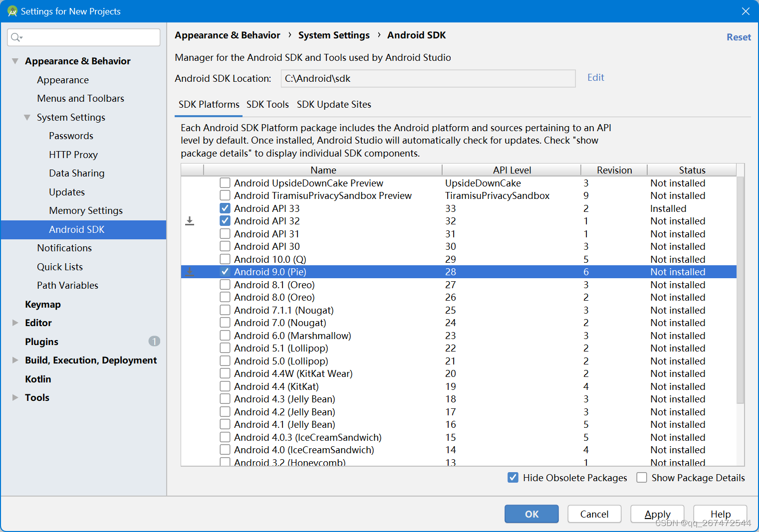Check Android TiramisuPrivacySandbox Preview checkbox
Viewport: 759px width, 532px height.
point(225,195)
